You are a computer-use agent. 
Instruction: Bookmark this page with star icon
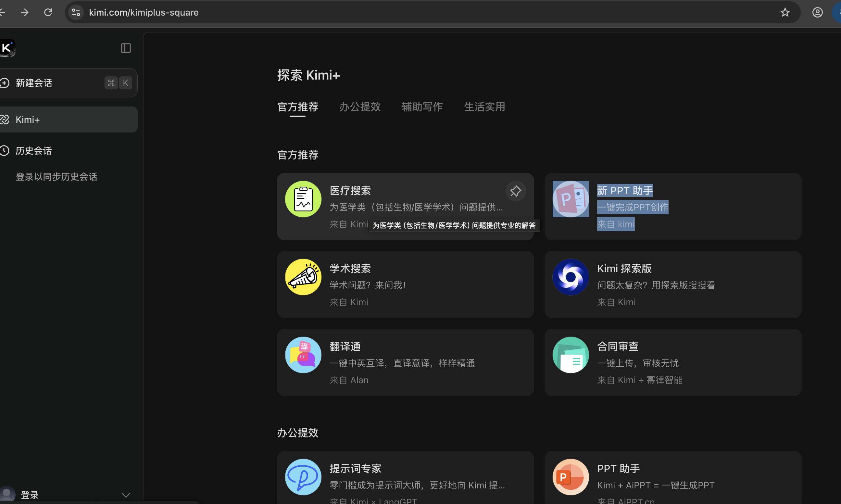[785, 12]
